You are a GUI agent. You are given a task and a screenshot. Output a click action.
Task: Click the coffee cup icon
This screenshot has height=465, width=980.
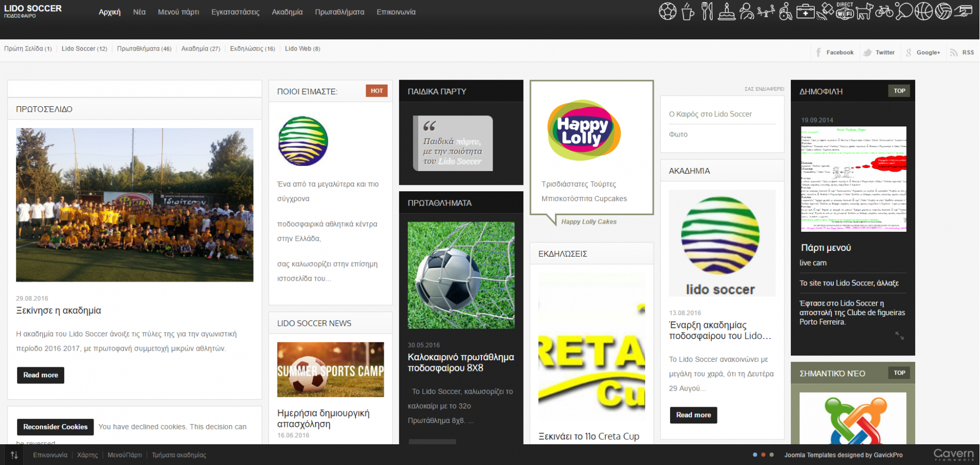[x=688, y=11]
